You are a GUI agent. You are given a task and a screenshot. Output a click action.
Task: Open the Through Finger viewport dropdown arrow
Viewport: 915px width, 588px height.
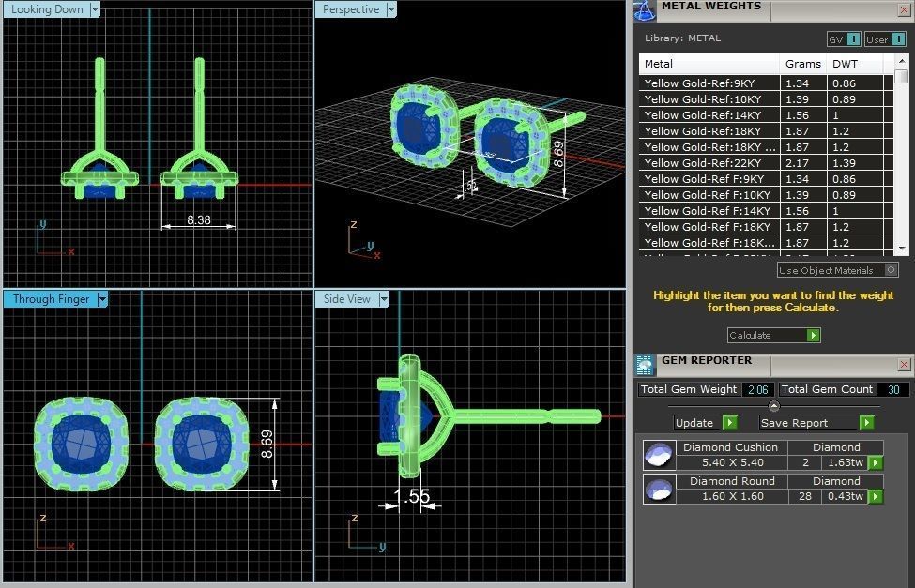pos(102,299)
